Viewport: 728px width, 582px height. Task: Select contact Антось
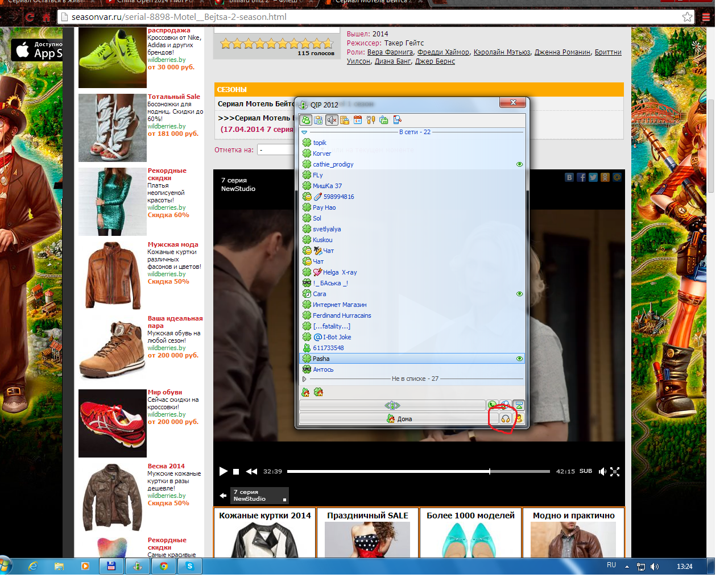pyautogui.click(x=412, y=369)
